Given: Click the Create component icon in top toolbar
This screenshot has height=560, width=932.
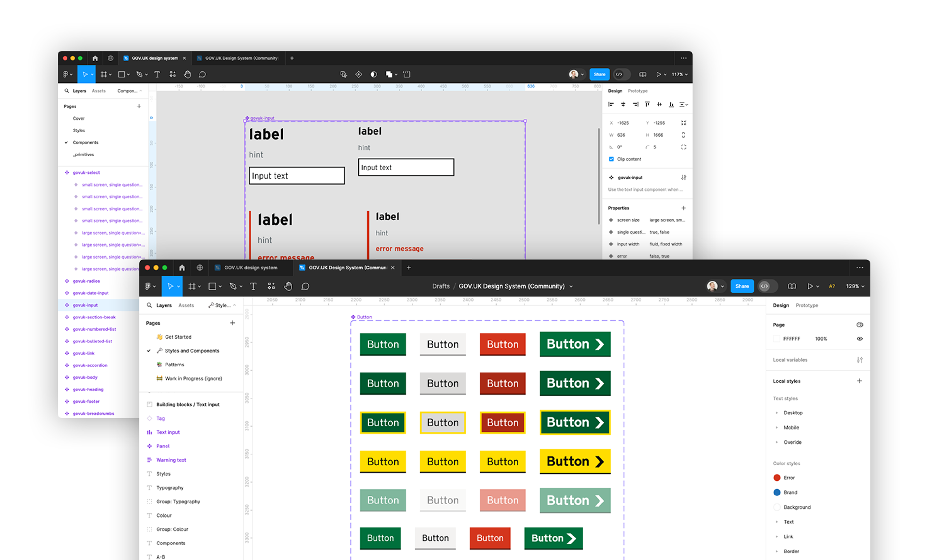Looking at the screenshot, I should (358, 74).
